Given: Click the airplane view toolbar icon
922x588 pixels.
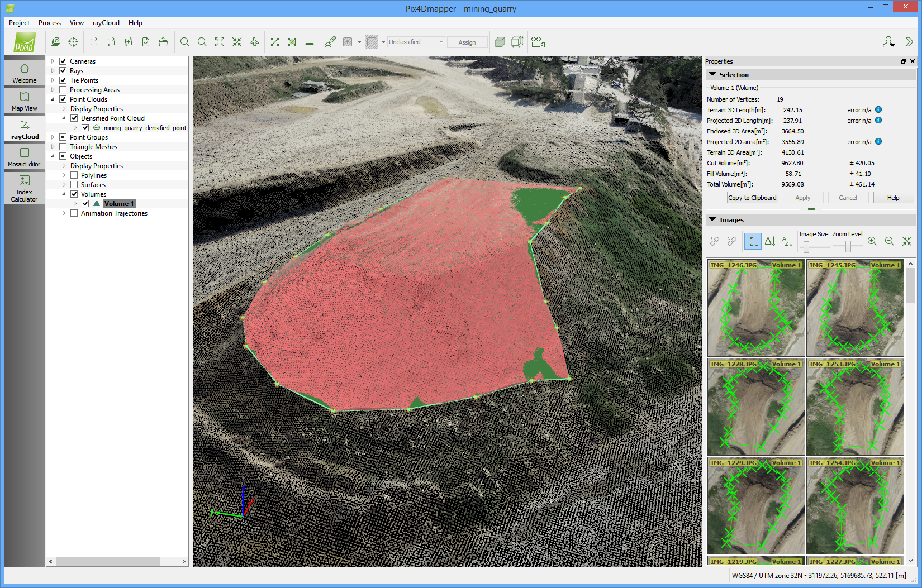Looking at the screenshot, I should 254,42.
